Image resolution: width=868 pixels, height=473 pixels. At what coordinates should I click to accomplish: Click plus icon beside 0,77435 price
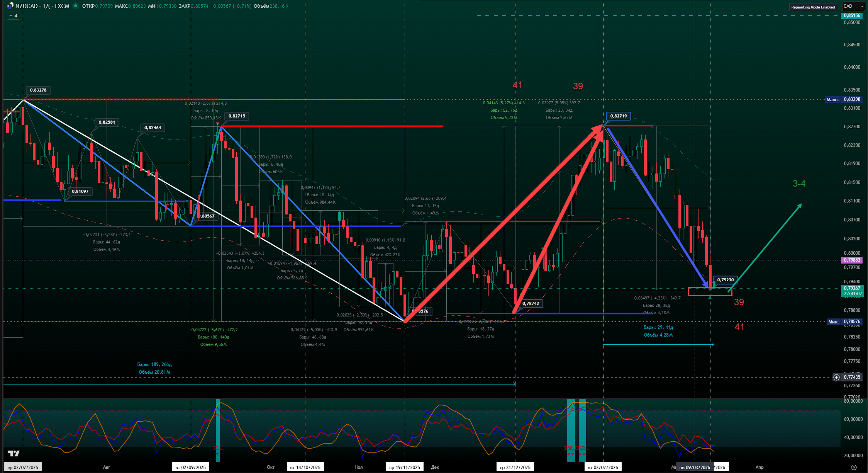(836, 377)
